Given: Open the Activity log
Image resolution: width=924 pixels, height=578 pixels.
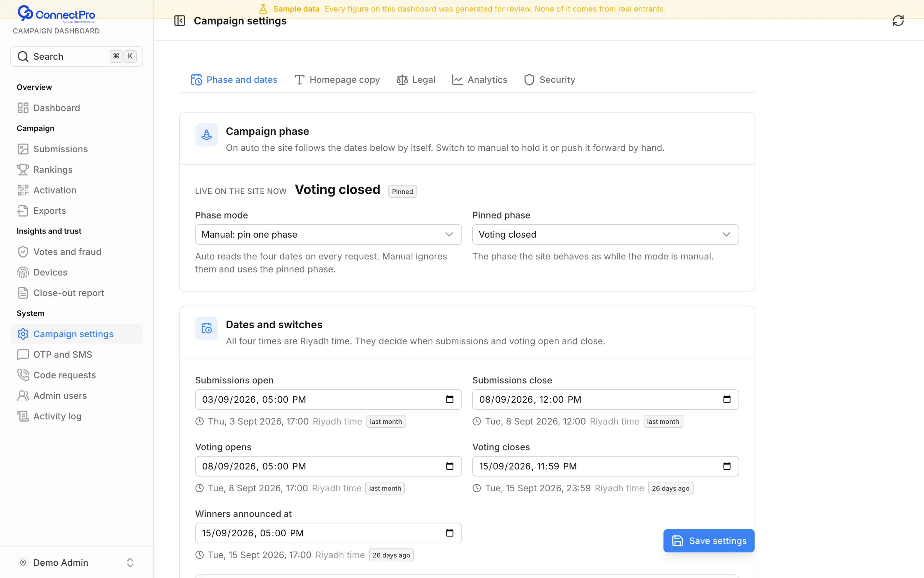Looking at the screenshot, I should tap(77, 416).
